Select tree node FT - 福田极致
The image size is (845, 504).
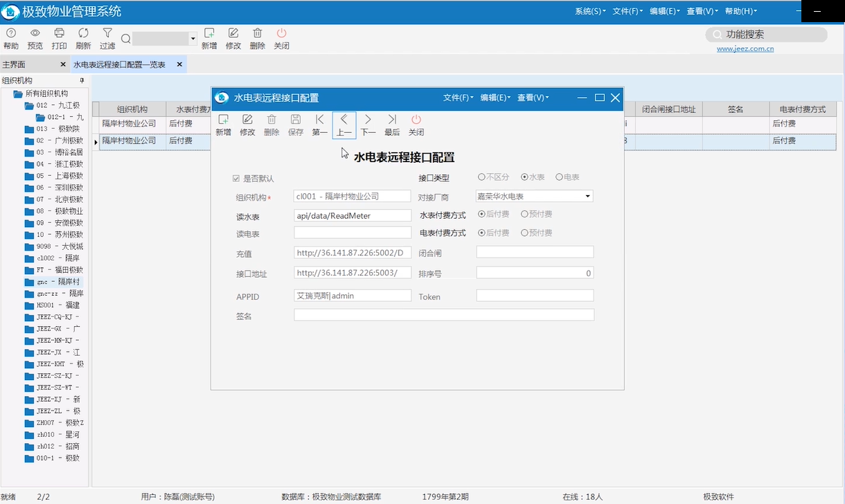pos(60,270)
